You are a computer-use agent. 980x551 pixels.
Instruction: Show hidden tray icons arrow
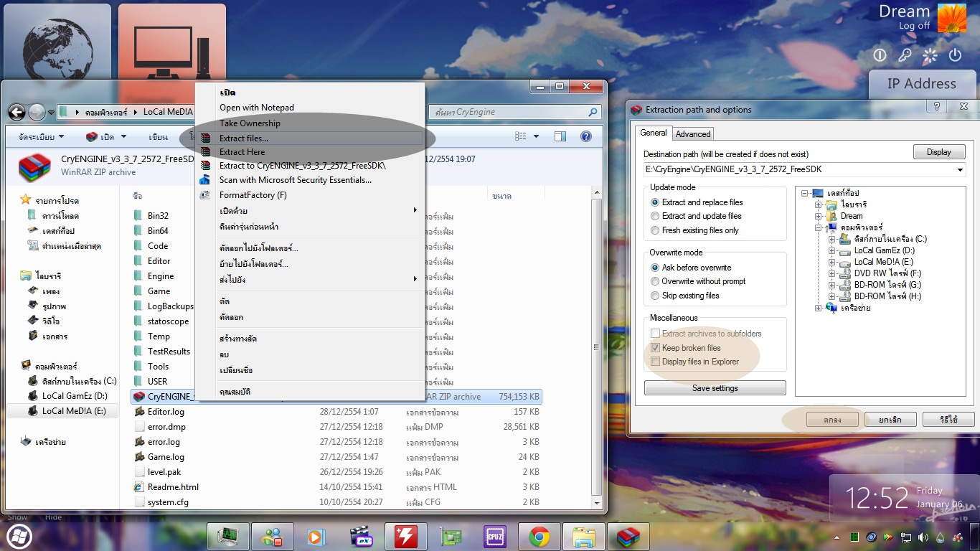coord(837,537)
